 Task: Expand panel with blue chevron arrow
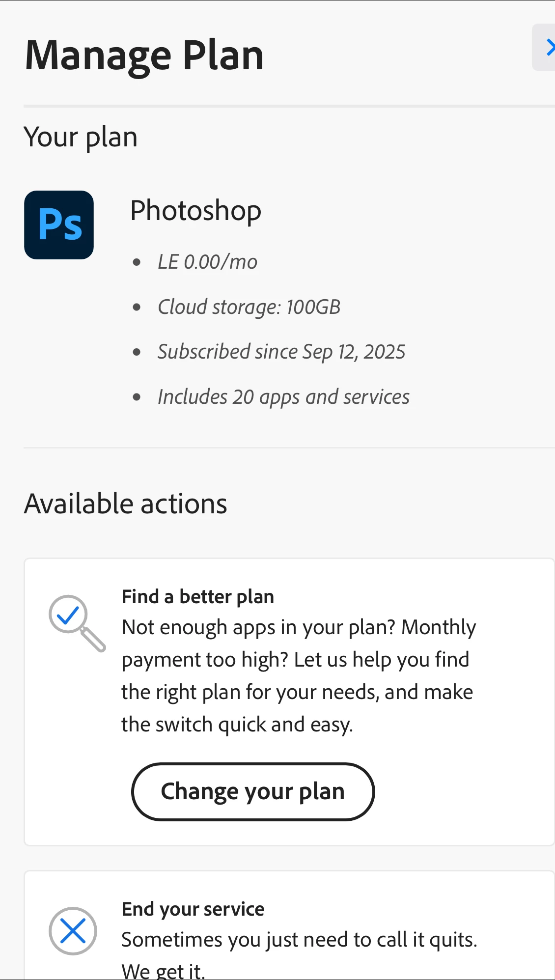546,48
